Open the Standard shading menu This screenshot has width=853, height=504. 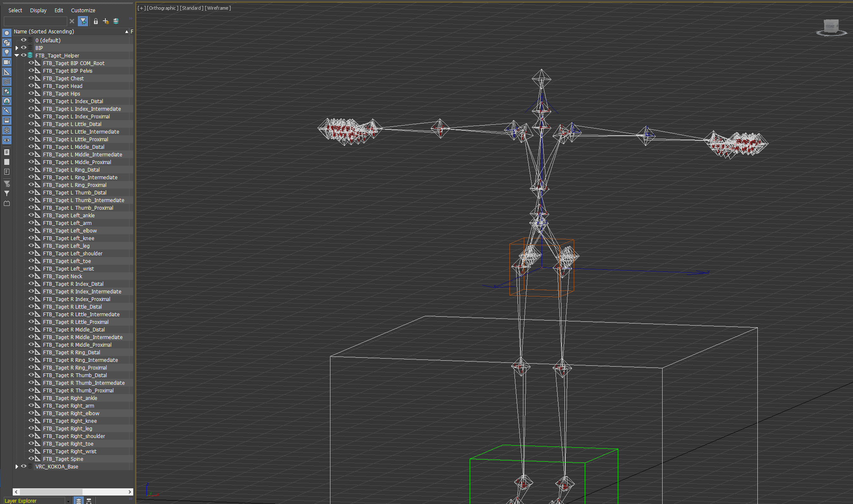coord(192,8)
